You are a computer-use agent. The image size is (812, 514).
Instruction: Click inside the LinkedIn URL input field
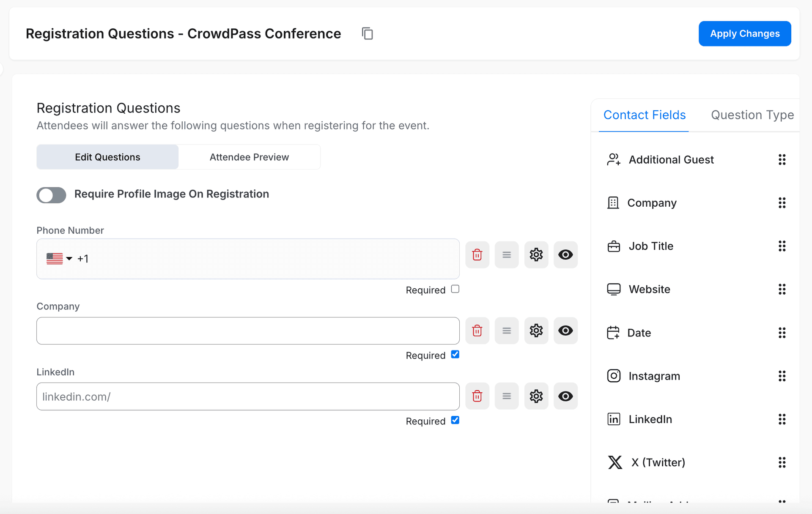[248, 396]
